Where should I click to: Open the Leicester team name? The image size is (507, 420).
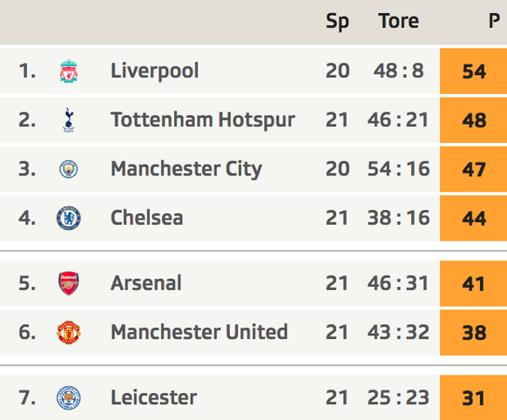click(x=153, y=397)
